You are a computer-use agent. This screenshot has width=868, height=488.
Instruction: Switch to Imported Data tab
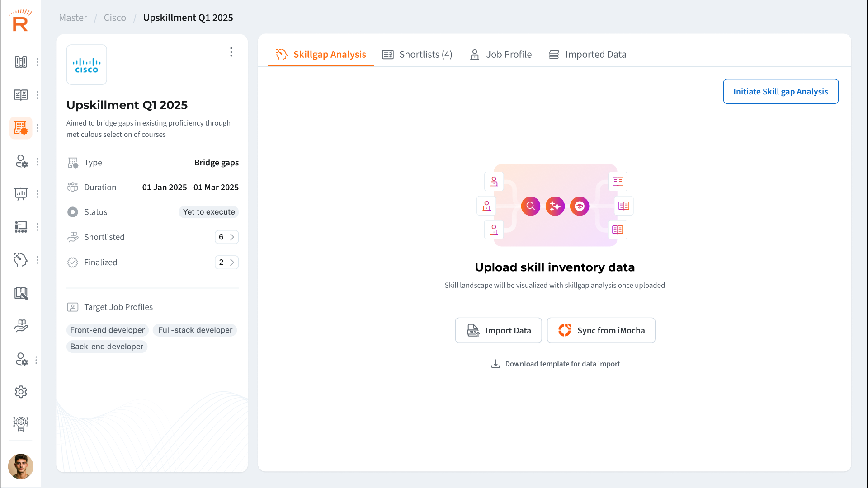(x=587, y=55)
